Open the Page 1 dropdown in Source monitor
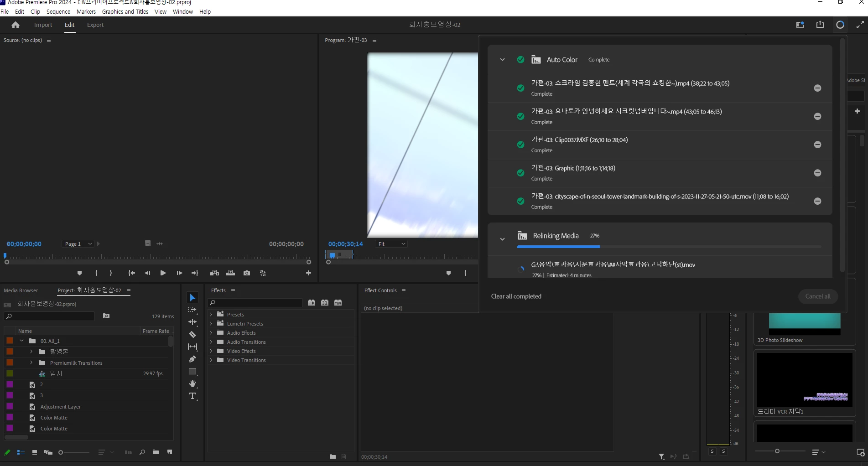Image resolution: width=868 pixels, height=466 pixels. pyautogui.click(x=78, y=244)
